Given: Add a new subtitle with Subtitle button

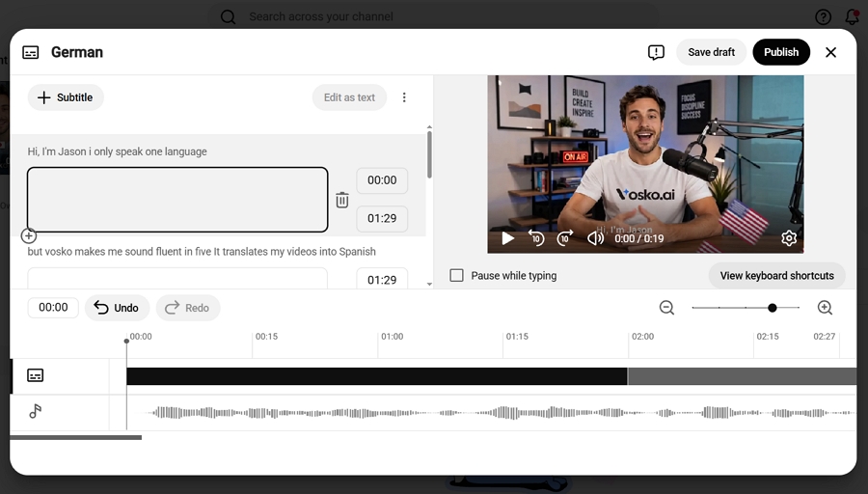Looking at the screenshot, I should tap(66, 97).
